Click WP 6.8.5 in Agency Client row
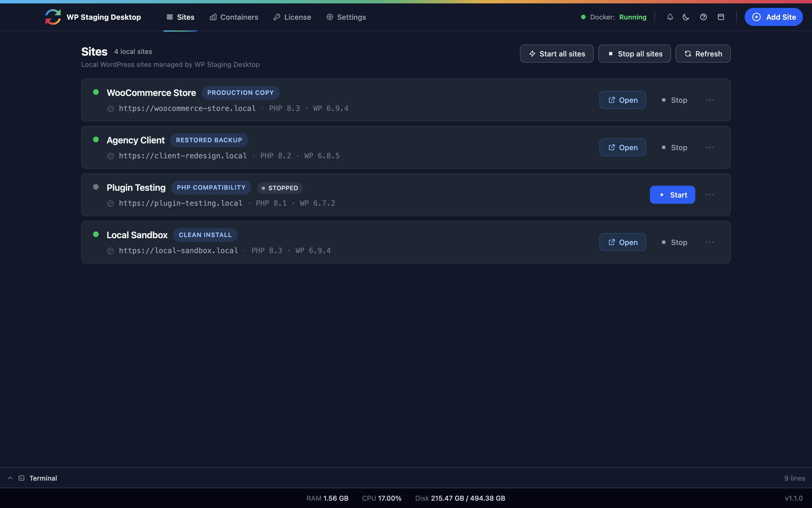The height and width of the screenshot is (508, 812). (x=322, y=156)
